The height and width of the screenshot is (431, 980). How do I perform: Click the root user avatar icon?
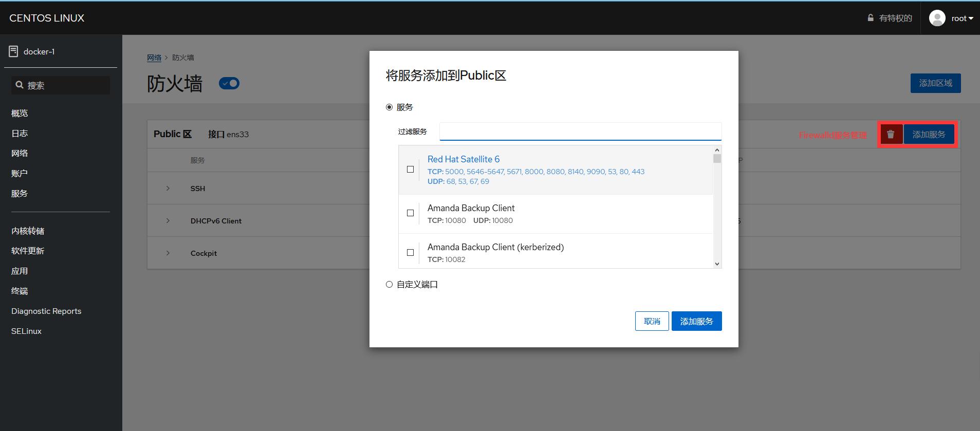click(937, 18)
